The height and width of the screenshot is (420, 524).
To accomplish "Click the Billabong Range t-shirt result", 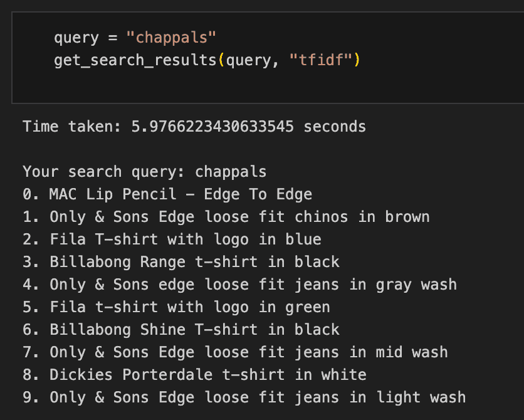I will pyautogui.click(x=181, y=262).
